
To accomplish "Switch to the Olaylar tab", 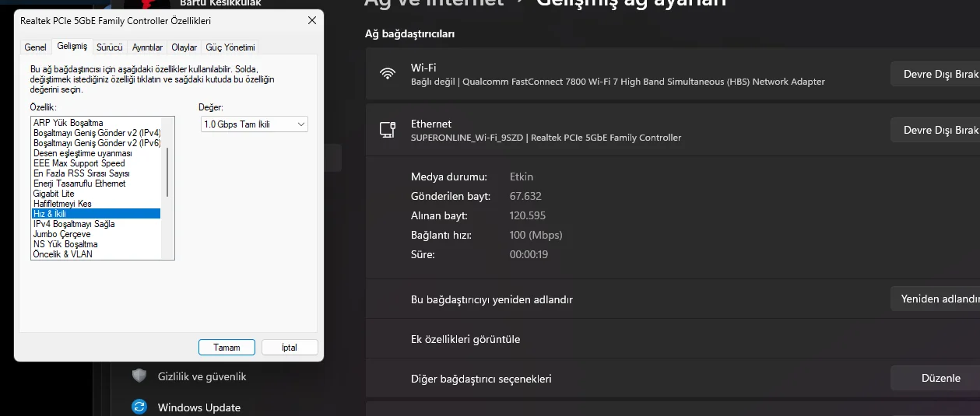I will click(184, 47).
